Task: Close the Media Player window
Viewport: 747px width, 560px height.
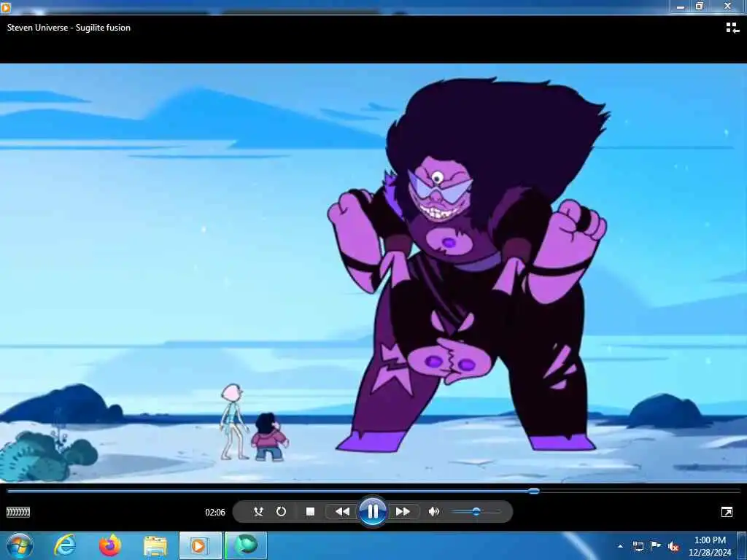Action: click(727, 7)
